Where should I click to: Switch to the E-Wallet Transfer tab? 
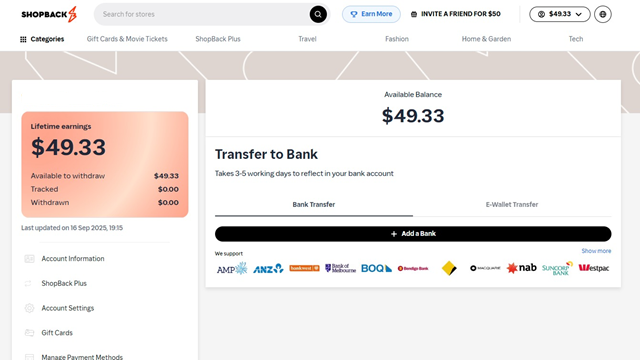tap(512, 204)
